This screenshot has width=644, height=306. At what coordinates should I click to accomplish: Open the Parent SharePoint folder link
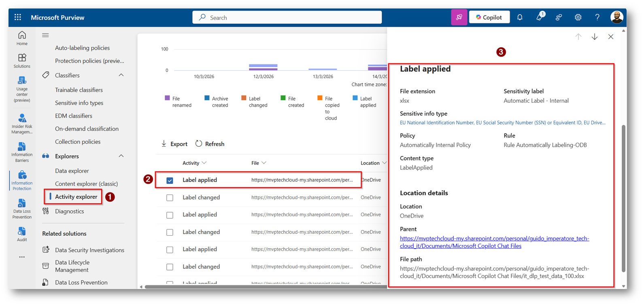[494, 242]
